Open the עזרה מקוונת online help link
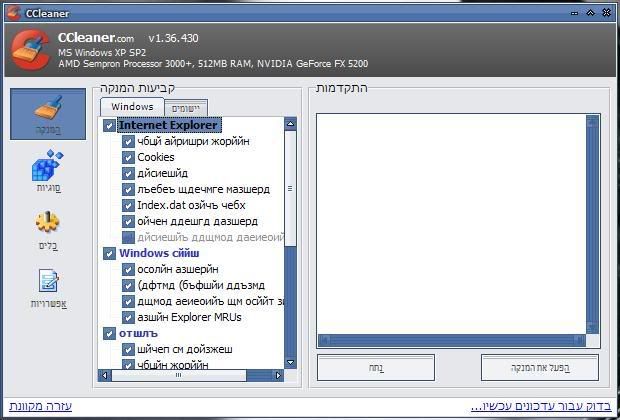The height and width of the screenshot is (420, 620). [x=40, y=406]
